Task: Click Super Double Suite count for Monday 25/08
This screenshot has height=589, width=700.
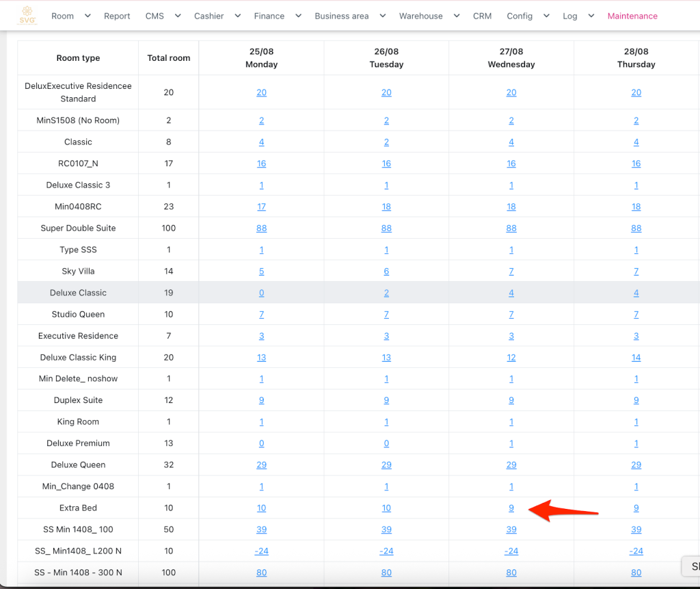Action: (261, 228)
